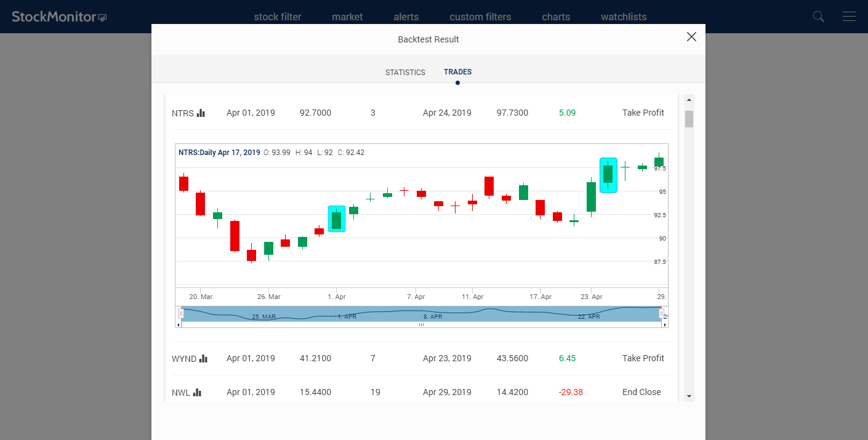Open the alerts menu
Viewport: 868px width, 440px height.
point(406,17)
